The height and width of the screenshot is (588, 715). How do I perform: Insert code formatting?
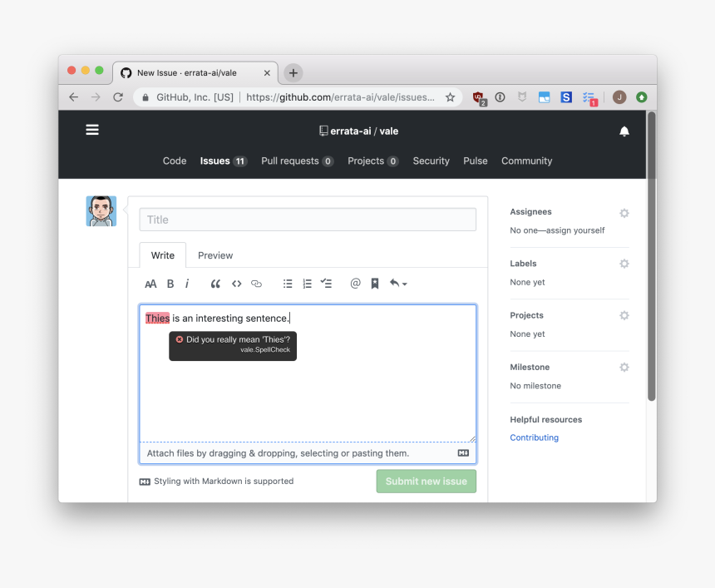coord(236,284)
